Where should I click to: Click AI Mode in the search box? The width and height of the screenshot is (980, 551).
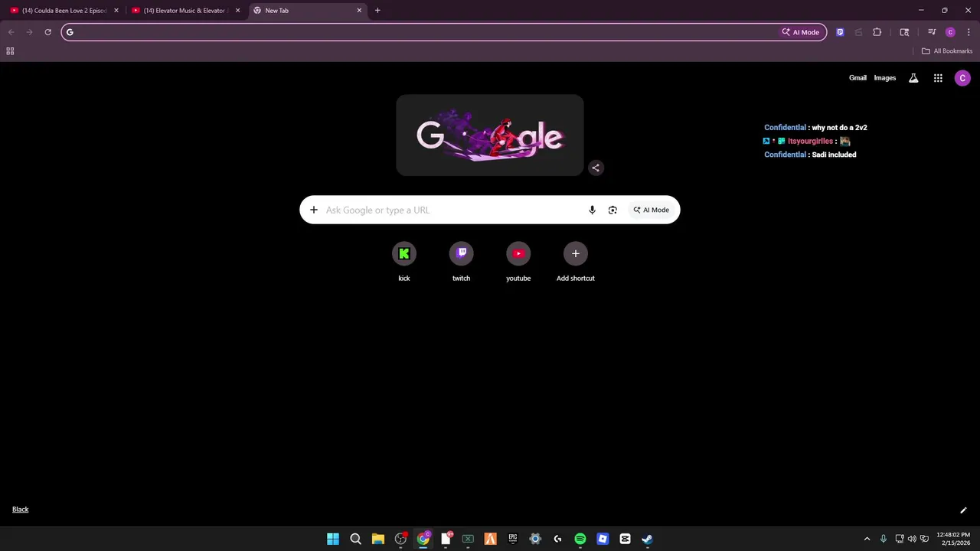651,210
